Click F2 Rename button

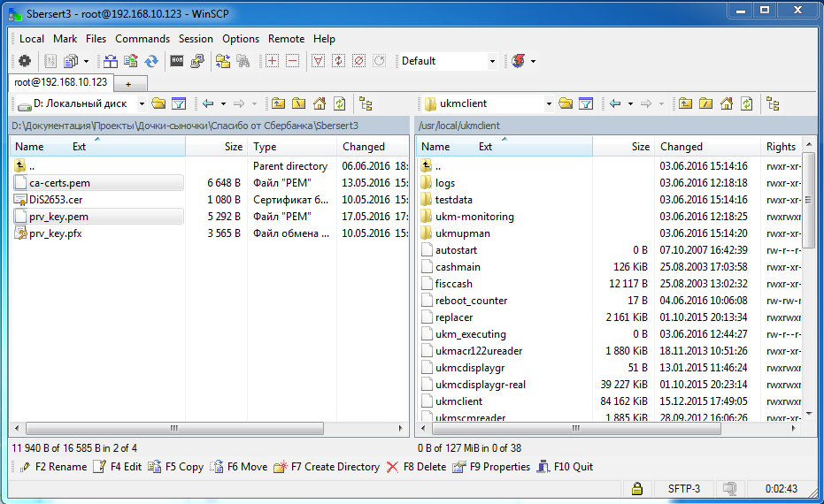[x=52, y=467]
